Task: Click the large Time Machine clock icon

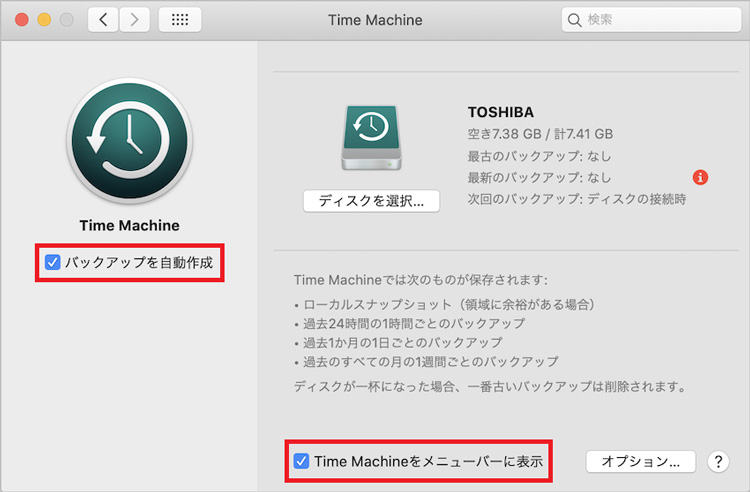Action: coord(130,141)
